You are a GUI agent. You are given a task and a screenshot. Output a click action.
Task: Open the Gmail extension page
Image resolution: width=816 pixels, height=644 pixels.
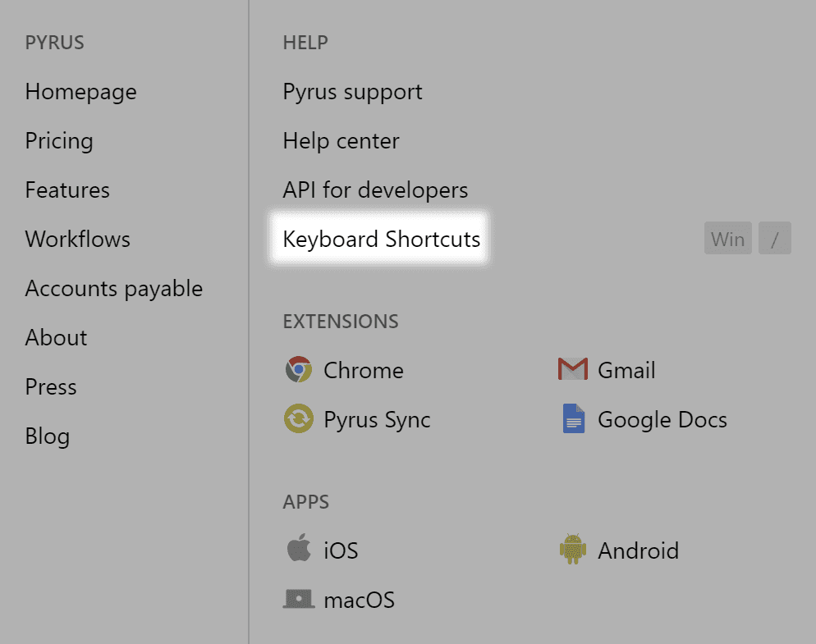(628, 370)
